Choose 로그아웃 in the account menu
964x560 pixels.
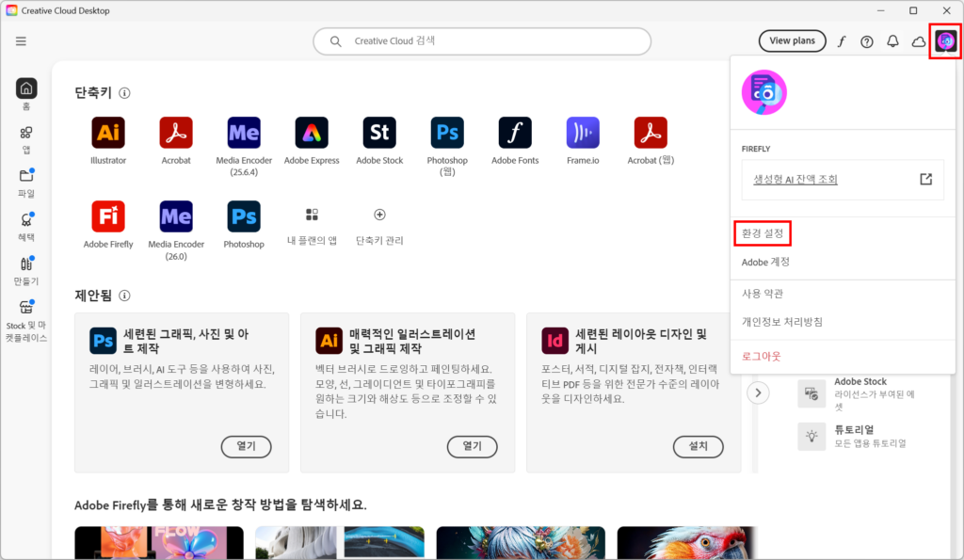coord(762,357)
